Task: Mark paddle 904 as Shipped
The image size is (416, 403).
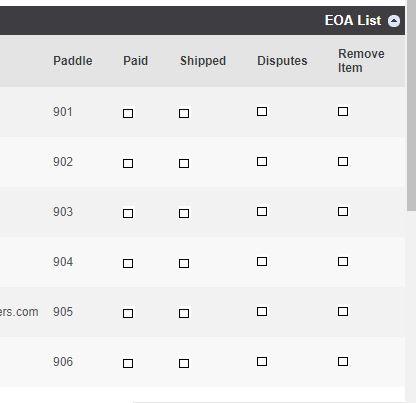Action: tap(184, 263)
